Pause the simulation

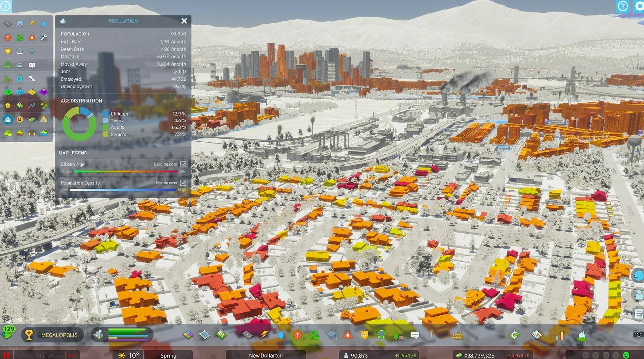point(6,355)
